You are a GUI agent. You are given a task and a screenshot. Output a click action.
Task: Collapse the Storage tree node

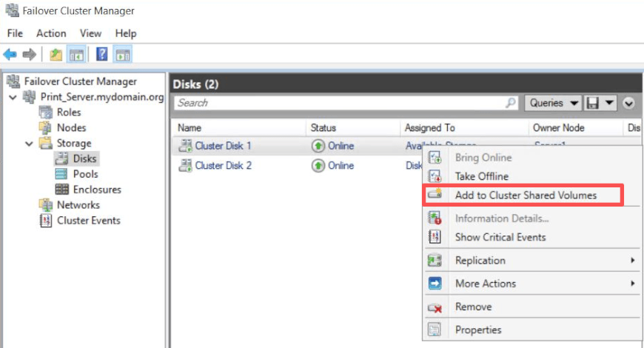[29, 144]
